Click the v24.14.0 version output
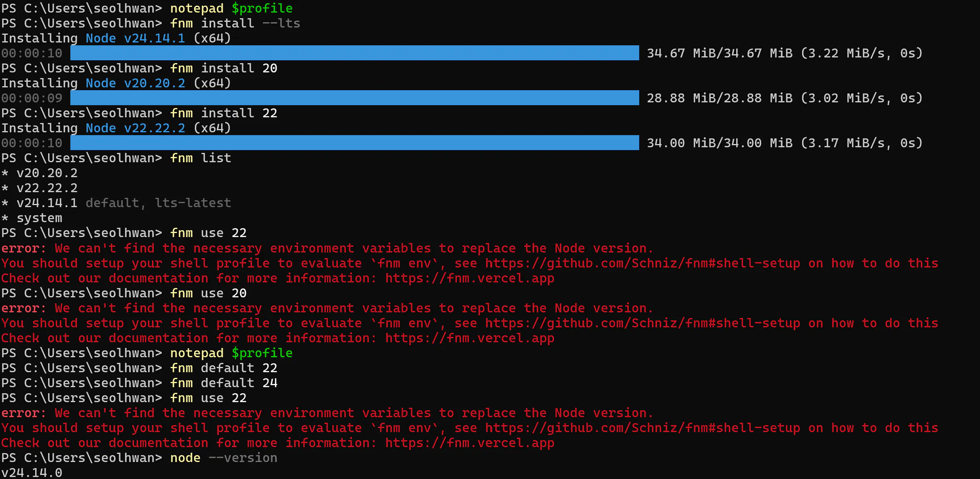 (x=32, y=472)
